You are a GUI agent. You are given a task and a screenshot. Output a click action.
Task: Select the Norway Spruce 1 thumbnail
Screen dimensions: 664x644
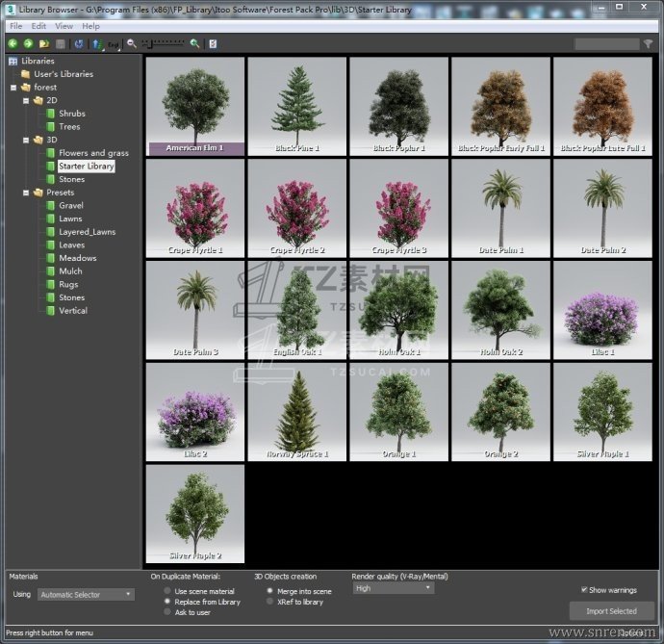(x=297, y=412)
